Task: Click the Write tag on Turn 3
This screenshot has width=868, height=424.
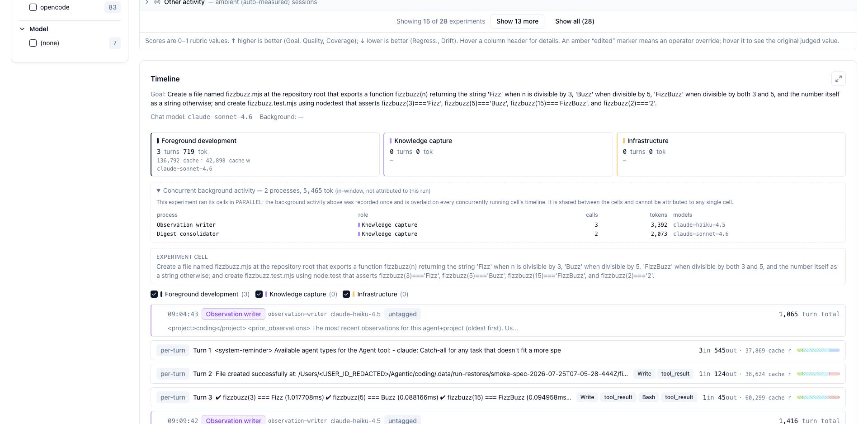Action: (x=587, y=397)
